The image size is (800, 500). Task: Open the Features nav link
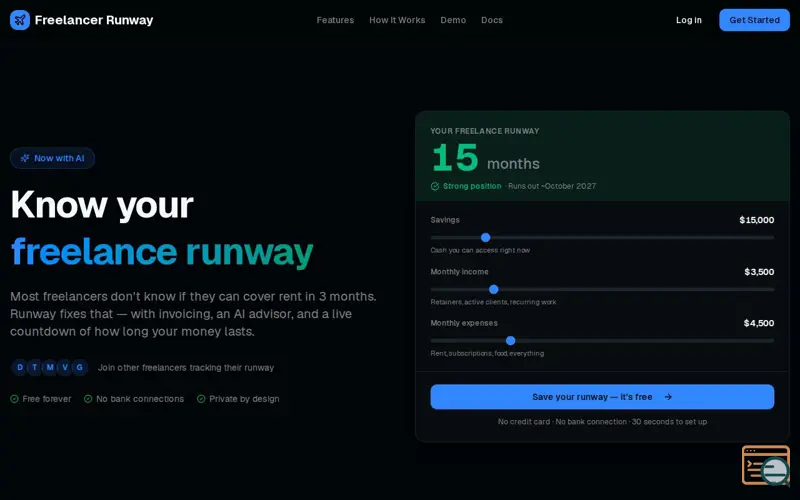(x=335, y=20)
